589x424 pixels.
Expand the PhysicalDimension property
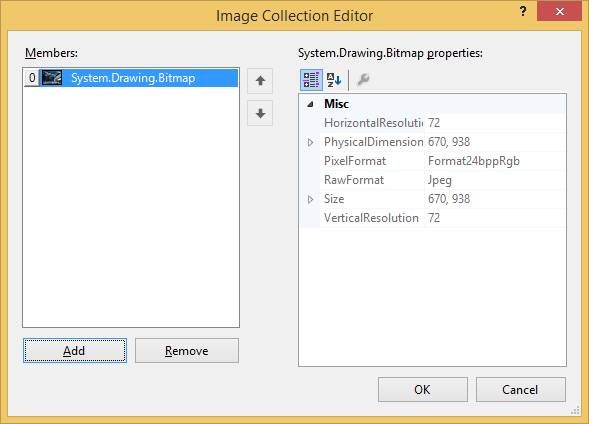pos(310,142)
